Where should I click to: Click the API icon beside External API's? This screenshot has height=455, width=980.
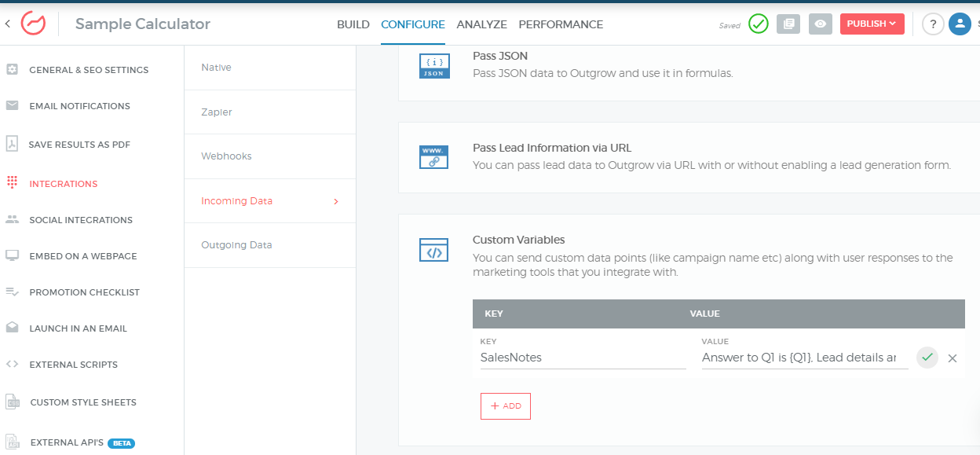pyautogui.click(x=13, y=442)
